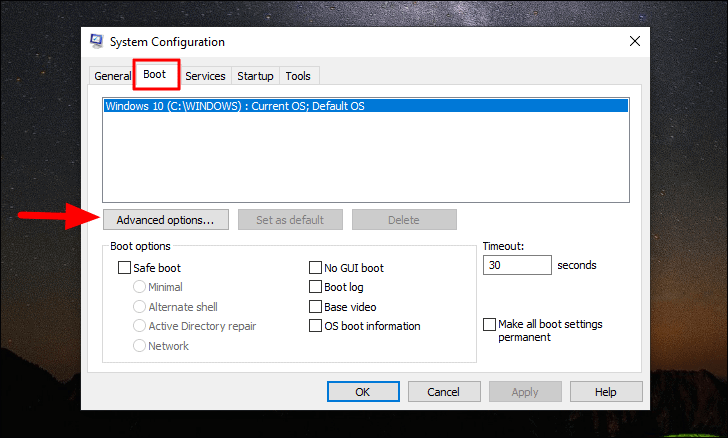Tick the Base video checkbox
The image size is (728, 438).
pos(315,307)
